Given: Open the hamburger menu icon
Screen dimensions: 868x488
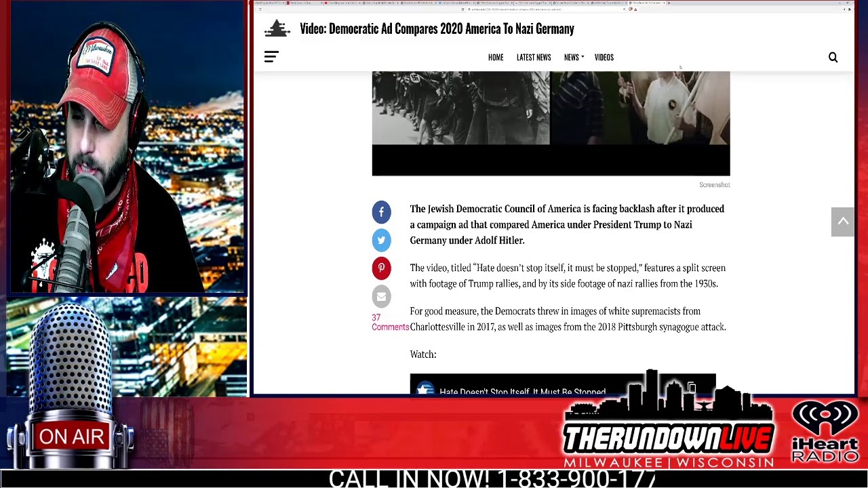Looking at the screenshot, I should pyautogui.click(x=271, y=58).
